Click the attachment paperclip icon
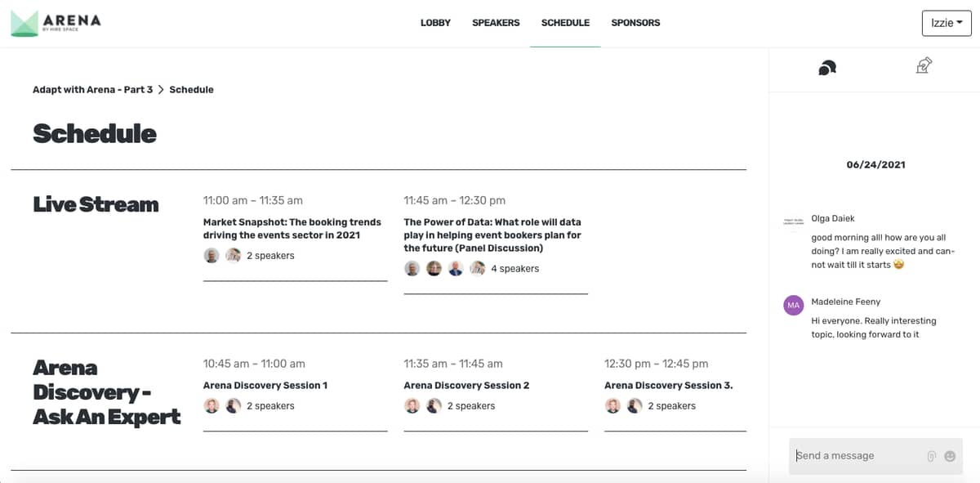The height and width of the screenshot is (483, 980). 931,456
